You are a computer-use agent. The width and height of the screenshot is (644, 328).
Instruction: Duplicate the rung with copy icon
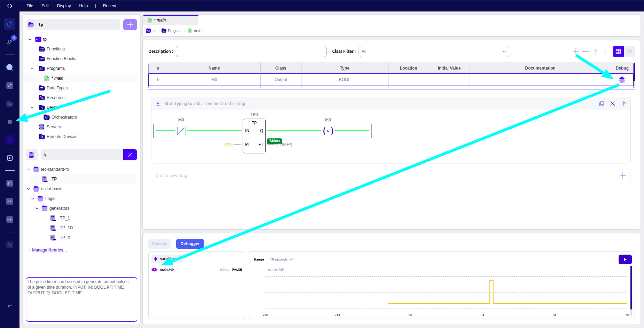[602, 104]
